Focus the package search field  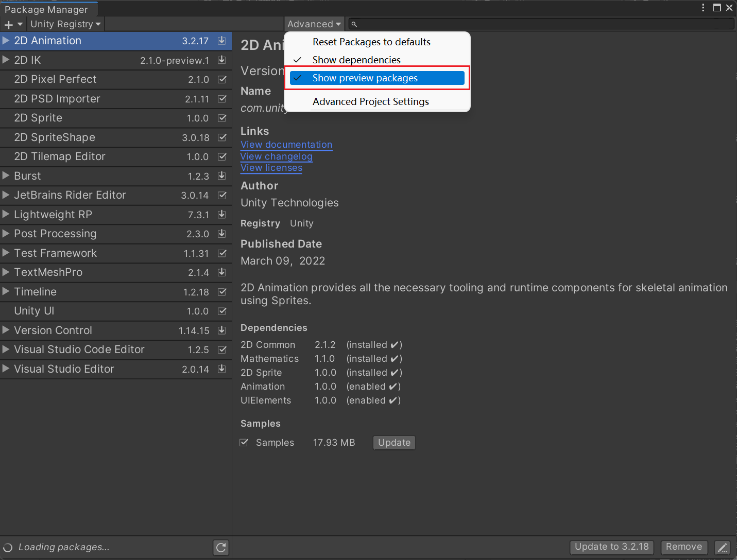(x=541, y=24)
